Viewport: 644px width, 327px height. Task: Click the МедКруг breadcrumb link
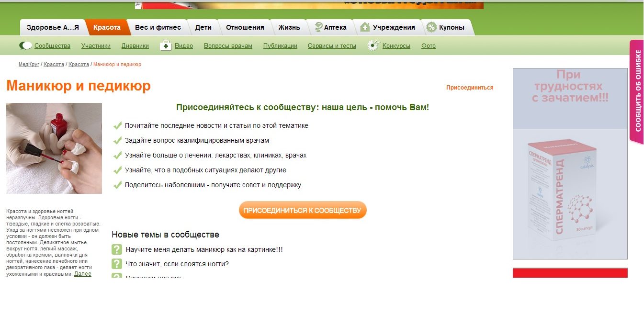pos(29,64)
